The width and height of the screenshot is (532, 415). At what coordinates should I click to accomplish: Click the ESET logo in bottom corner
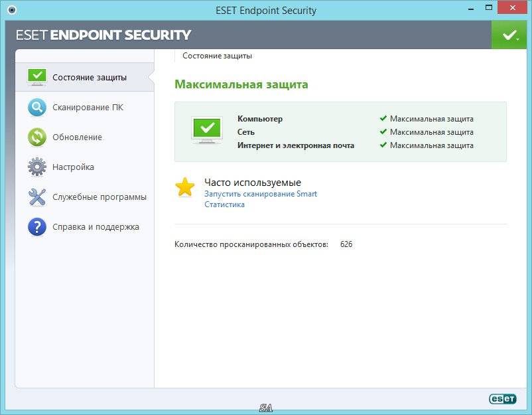coord(503,398)
